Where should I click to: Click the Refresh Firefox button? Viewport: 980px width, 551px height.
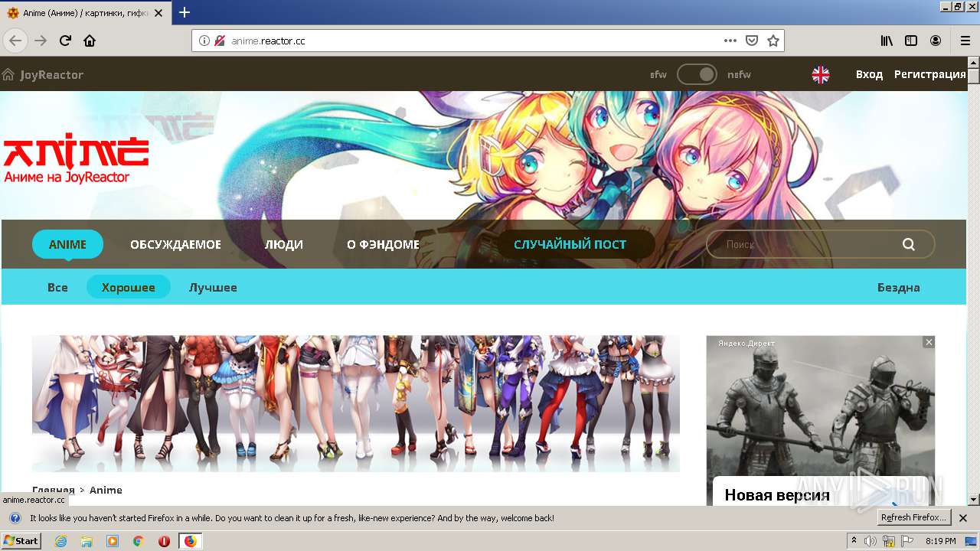click(x=914, y=517)
